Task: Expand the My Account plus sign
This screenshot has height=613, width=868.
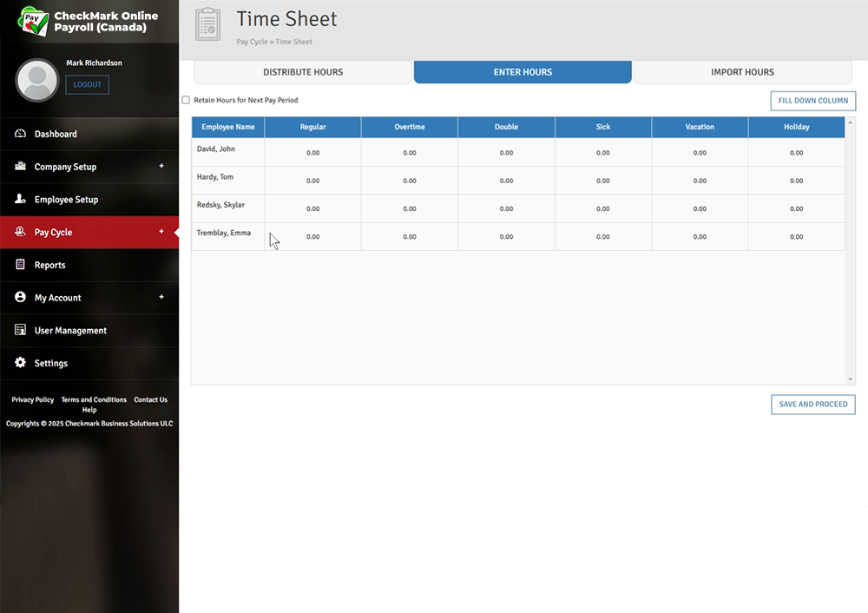Action: pos(161,297)
